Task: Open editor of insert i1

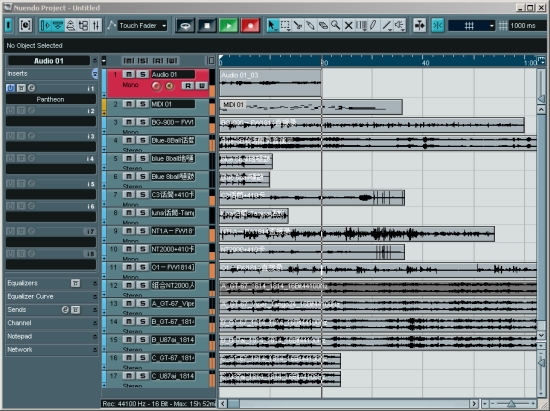Action: click(x=31, y=88)
